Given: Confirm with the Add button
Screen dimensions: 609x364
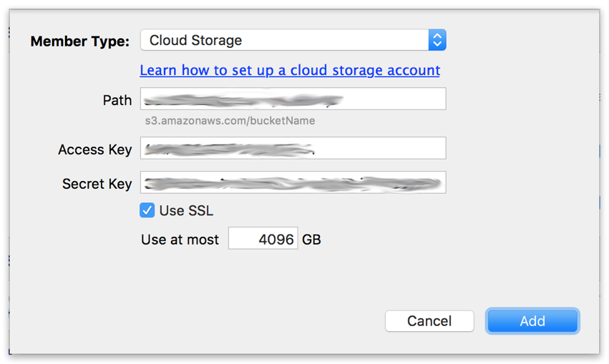Looking at the screenshot, I should tap(532, 321).
